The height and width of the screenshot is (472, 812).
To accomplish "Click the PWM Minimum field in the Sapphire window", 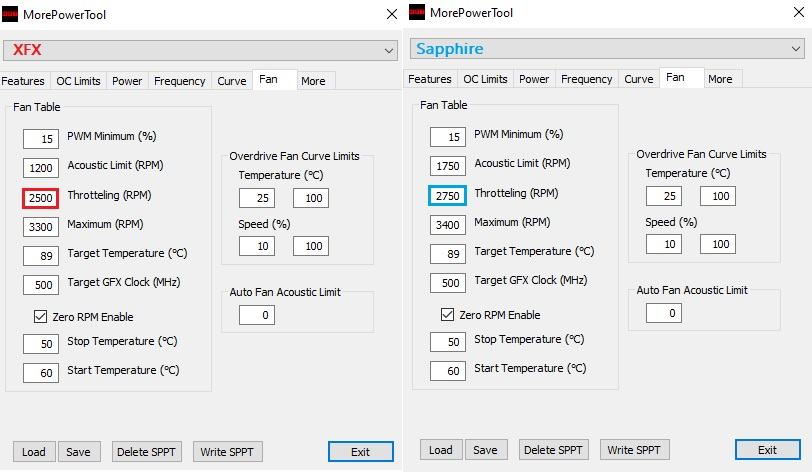I will tap(448, 137).
